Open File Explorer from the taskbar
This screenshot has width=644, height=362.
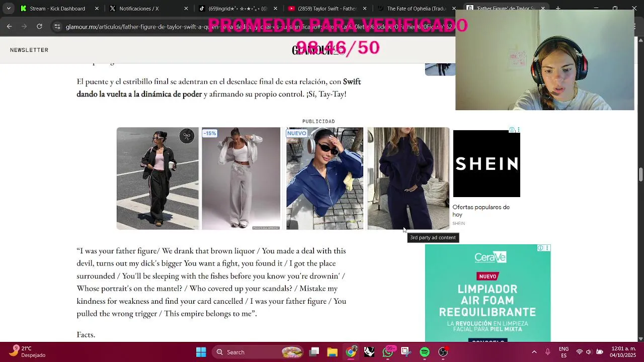tap(332, 352)
